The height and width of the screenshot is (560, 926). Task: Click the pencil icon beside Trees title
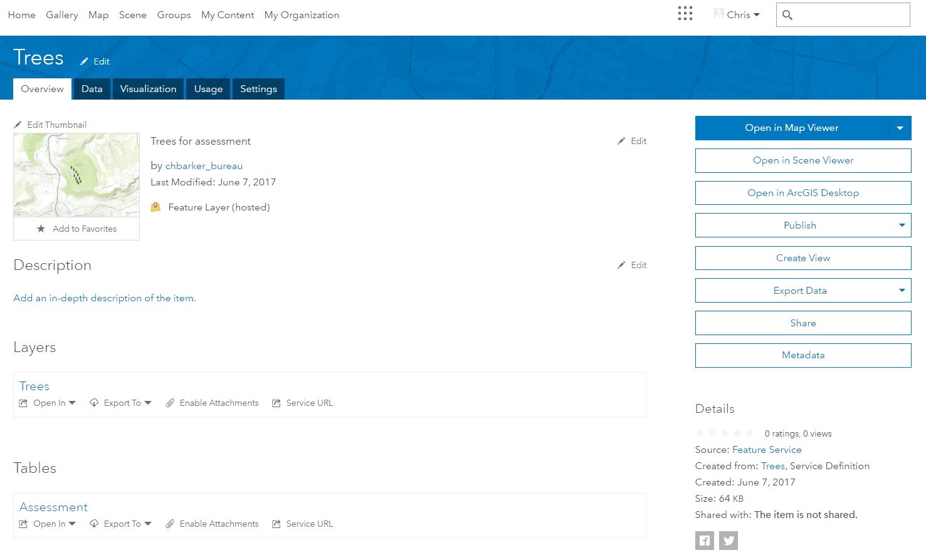pyautogui.click(x=84, y=61)
